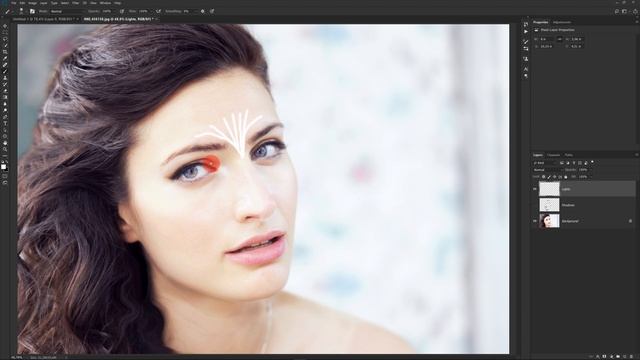Image resolution: width=640 pixels, height=360 pixels.
Task: Select the Gradient tool
Action: tap(5, 97)
